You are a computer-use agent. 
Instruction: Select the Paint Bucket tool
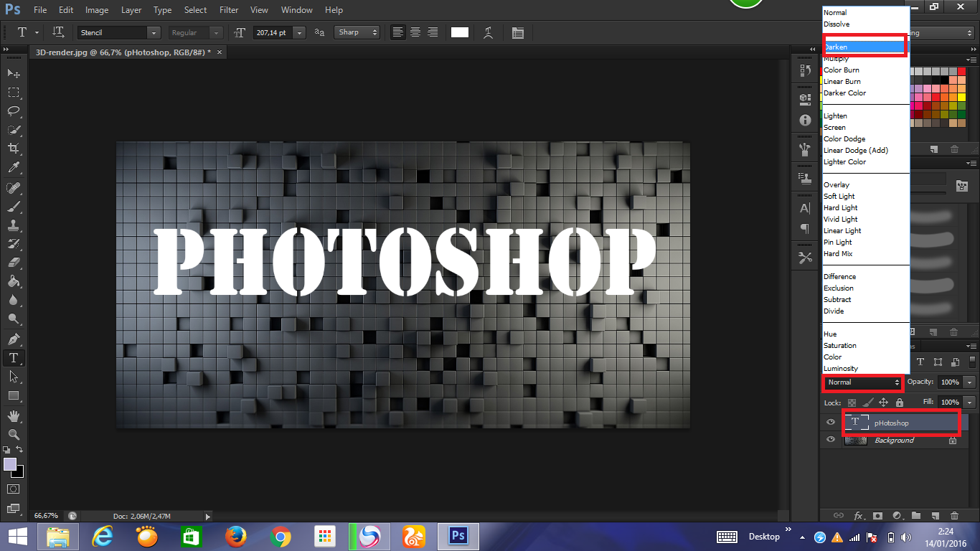14,281
